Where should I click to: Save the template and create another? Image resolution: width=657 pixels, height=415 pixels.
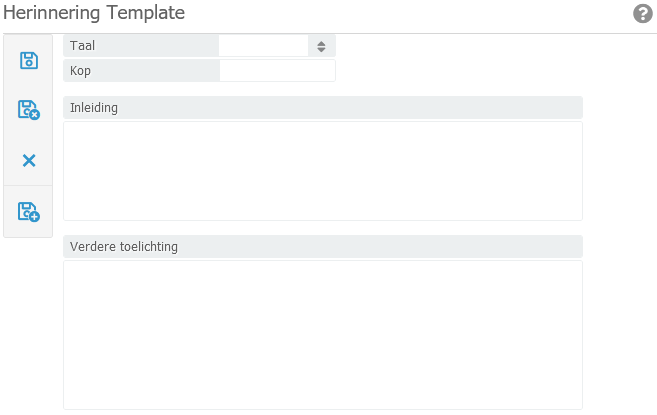[x=29, y=212]
